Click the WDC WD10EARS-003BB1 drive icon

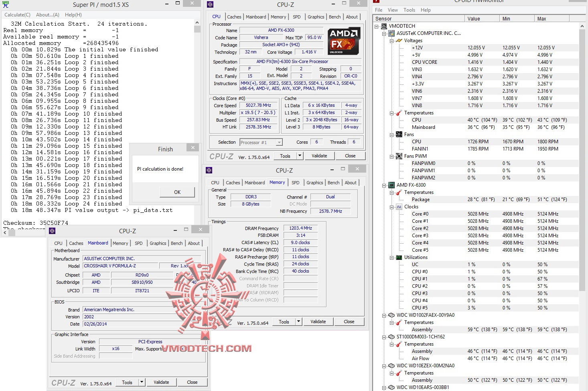click(392, 387)
